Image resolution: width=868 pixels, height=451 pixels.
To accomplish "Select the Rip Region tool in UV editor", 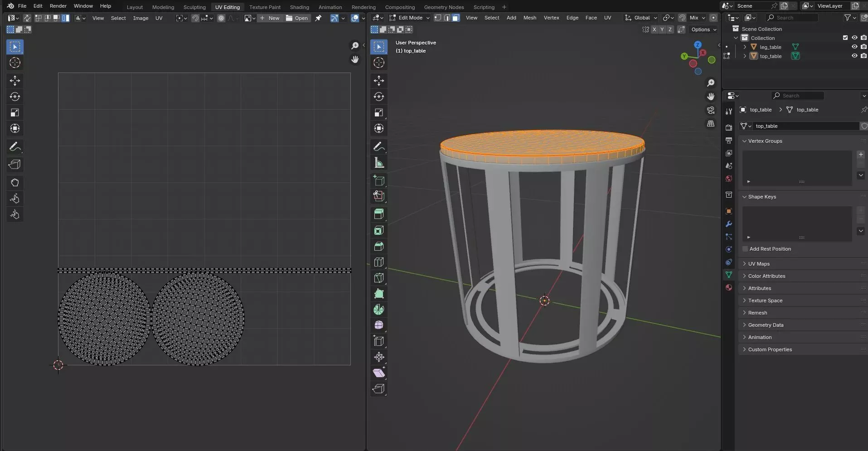I will pyautogui.click(x=15, y=165).
